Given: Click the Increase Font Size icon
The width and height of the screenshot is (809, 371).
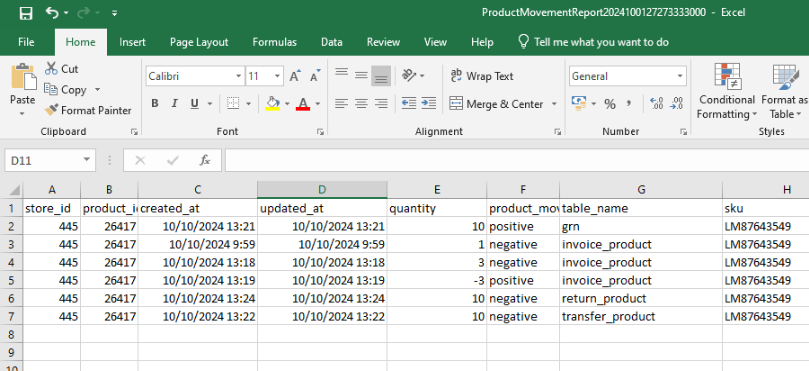Looking at the screenshot, I should coord(295,76).
